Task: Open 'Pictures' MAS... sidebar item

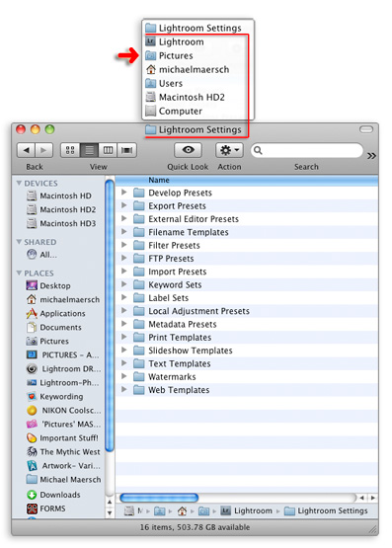Action: pyautogui.click(x=63, y=425)
